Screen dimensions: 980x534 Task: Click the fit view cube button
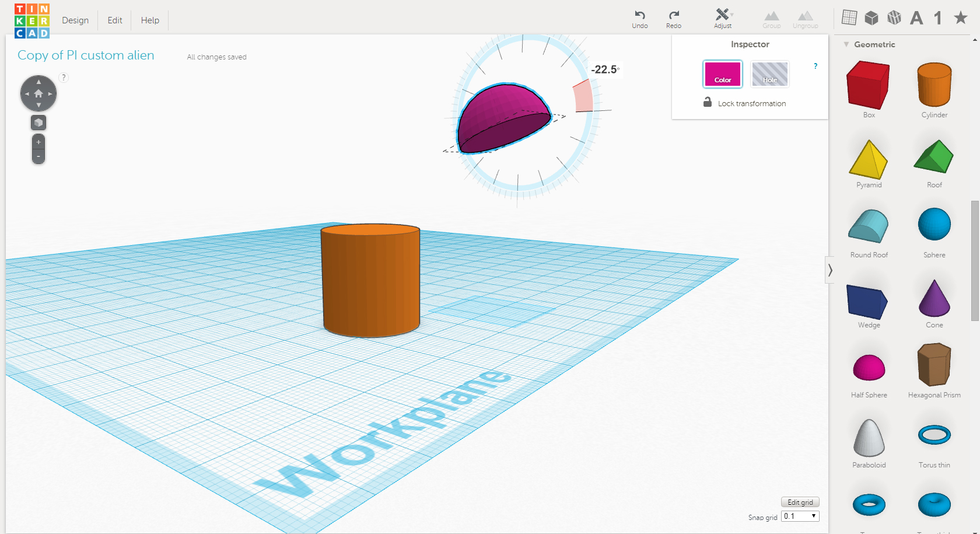coord(38,123)
